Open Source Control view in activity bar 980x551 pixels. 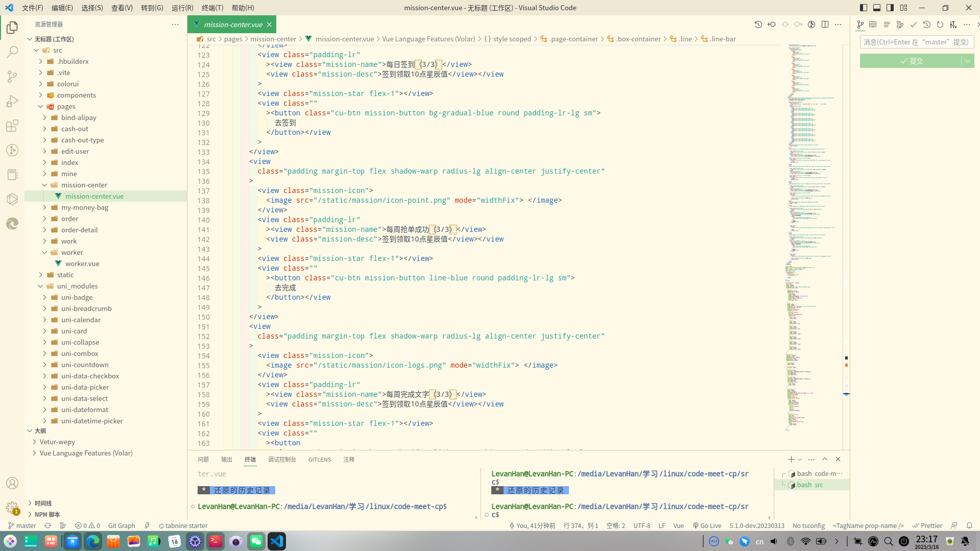coord(12,77)
